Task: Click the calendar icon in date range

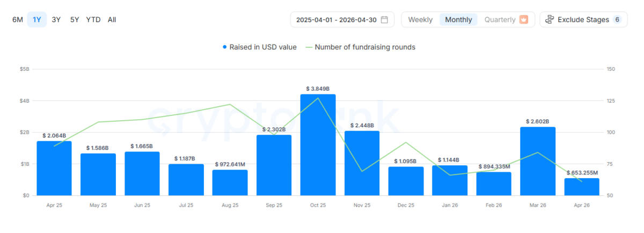Action: point(384,20)
